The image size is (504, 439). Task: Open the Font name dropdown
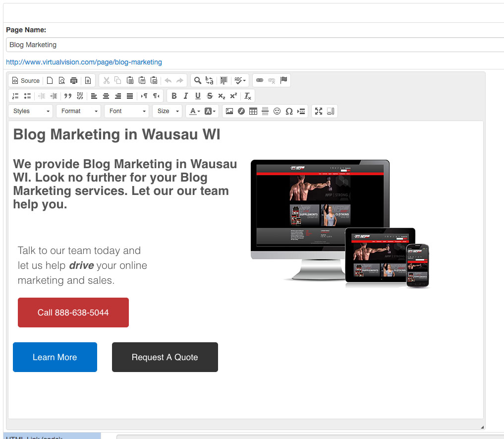coord(126,111)
